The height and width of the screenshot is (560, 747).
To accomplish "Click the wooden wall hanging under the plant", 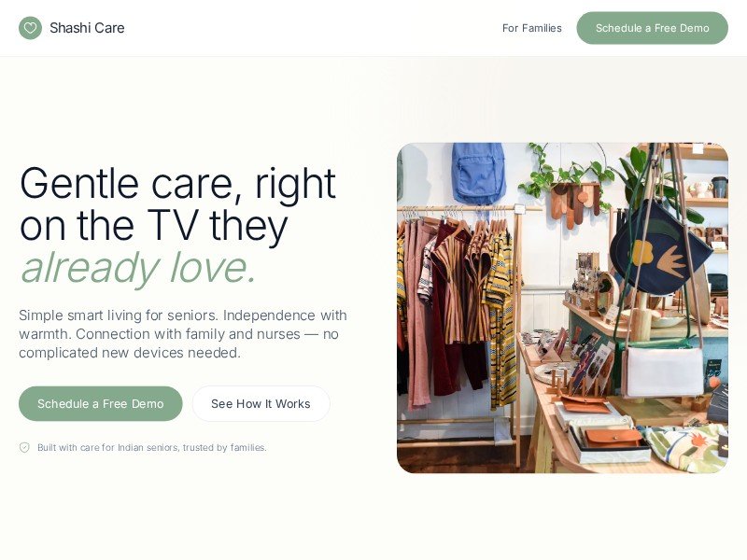I will 574,204.
